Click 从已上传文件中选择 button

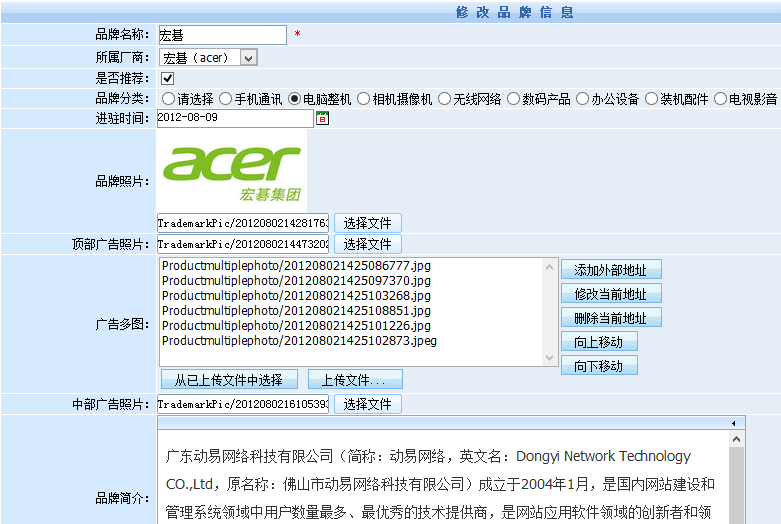click(x=229, y=380)
